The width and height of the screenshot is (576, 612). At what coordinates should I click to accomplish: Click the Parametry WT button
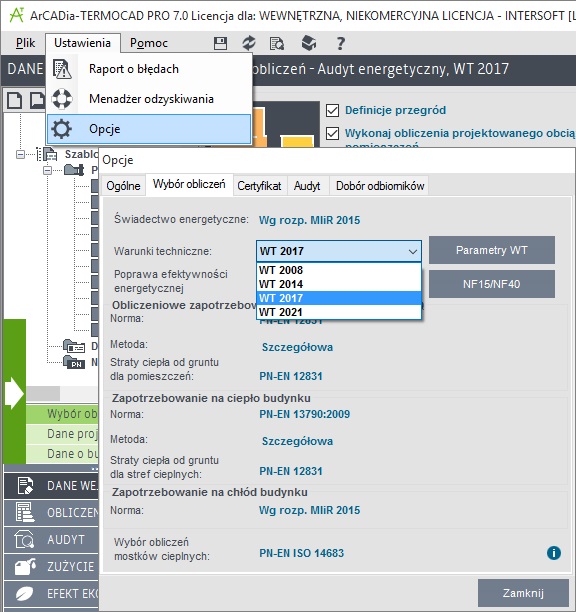[x=492, y=250]
